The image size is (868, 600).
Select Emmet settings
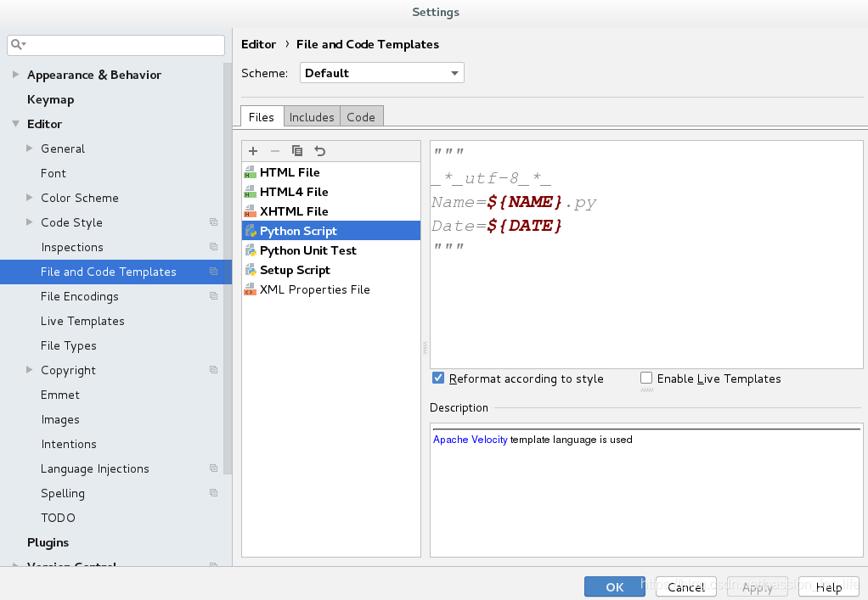point(59,395)
